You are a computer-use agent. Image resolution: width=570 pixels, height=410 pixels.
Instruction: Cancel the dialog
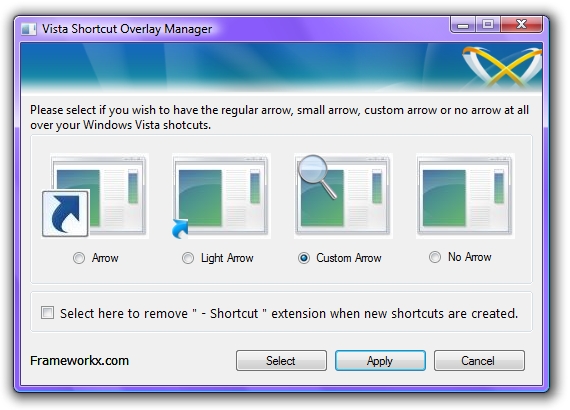point(479,361)
